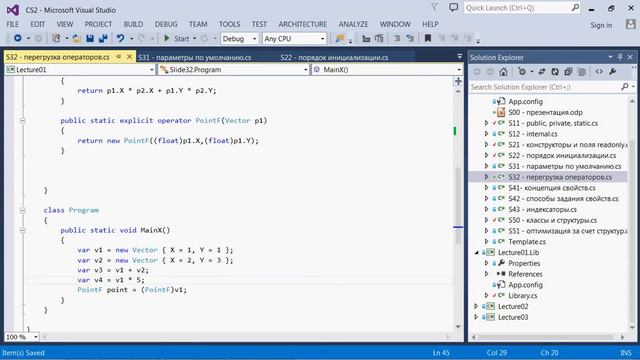Open the DEBUG menu
This screenshot has height=360, width=640.
166,24
